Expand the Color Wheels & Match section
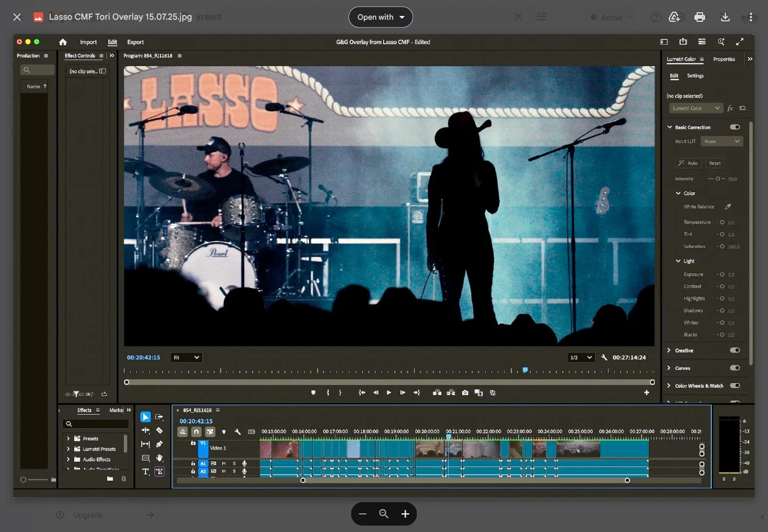Image resolution: width=768 pixels, height=532 pixels. tap(669, 386)
